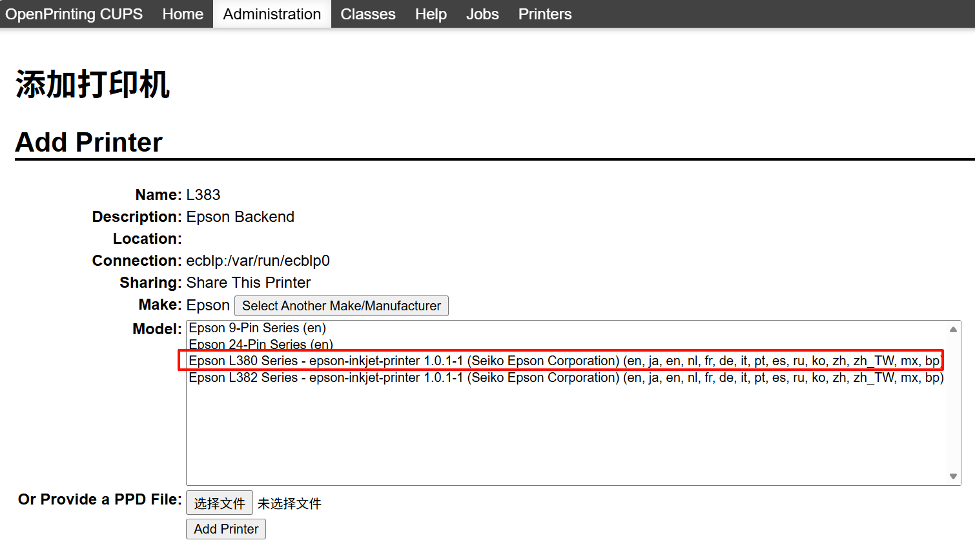
Task: Click the model list scroll-down arrow
Action: [953, 476]
